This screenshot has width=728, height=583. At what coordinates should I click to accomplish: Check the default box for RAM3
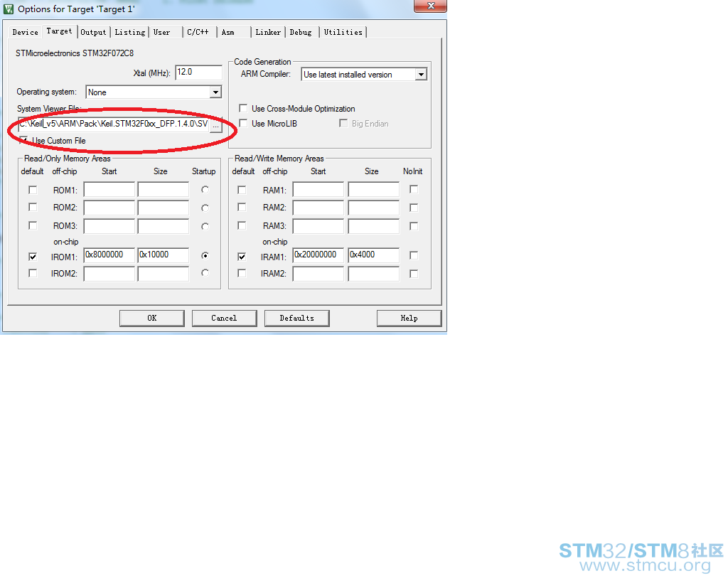(242, 225)
